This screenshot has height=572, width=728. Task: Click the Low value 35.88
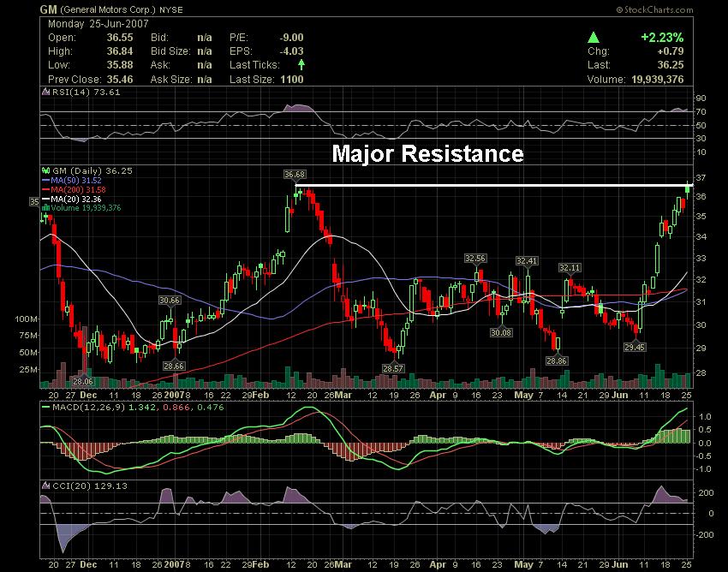tap(120, 65)
